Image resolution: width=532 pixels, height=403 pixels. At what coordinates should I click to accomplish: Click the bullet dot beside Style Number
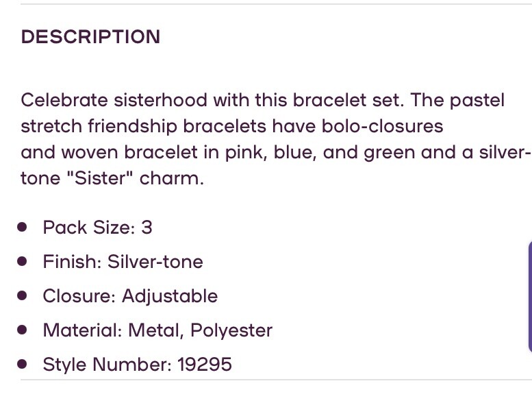click(22, 365)
